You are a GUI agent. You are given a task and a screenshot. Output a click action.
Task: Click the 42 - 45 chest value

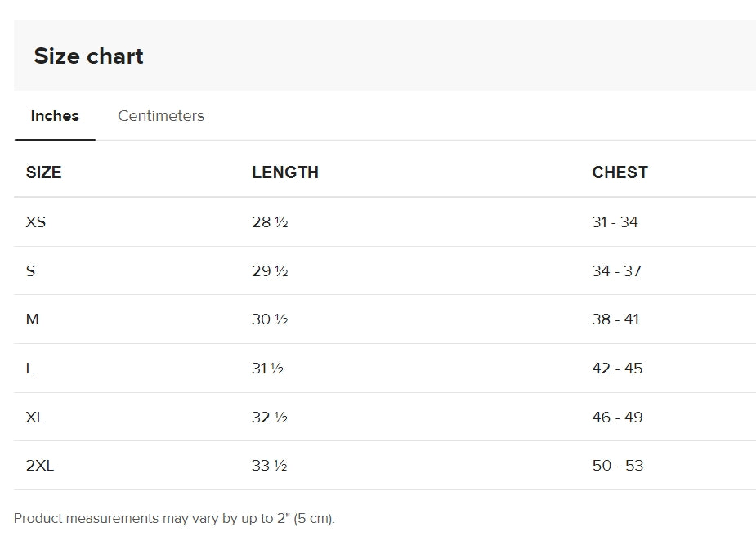(617, 369)
